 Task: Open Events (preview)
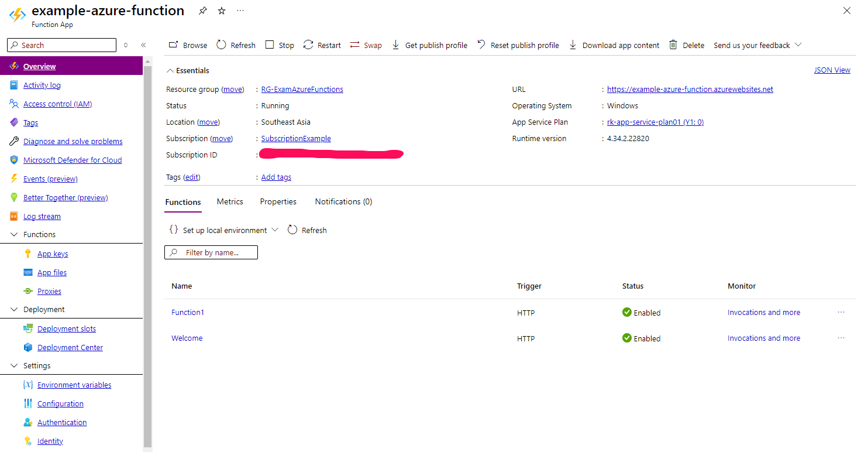50,179
